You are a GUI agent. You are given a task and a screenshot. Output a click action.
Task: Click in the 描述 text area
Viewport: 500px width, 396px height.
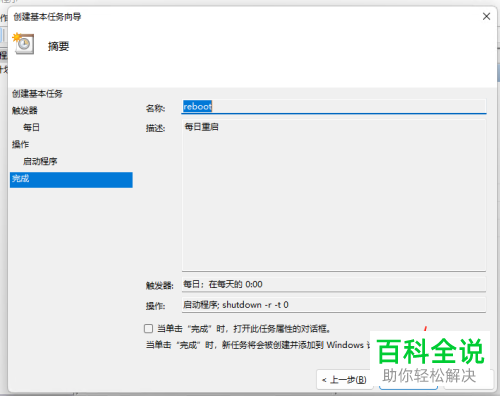tap(334, 195)
